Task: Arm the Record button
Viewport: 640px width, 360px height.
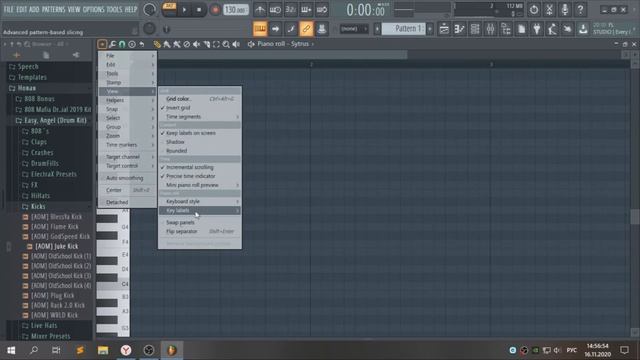Action: [x=215, y=10]
